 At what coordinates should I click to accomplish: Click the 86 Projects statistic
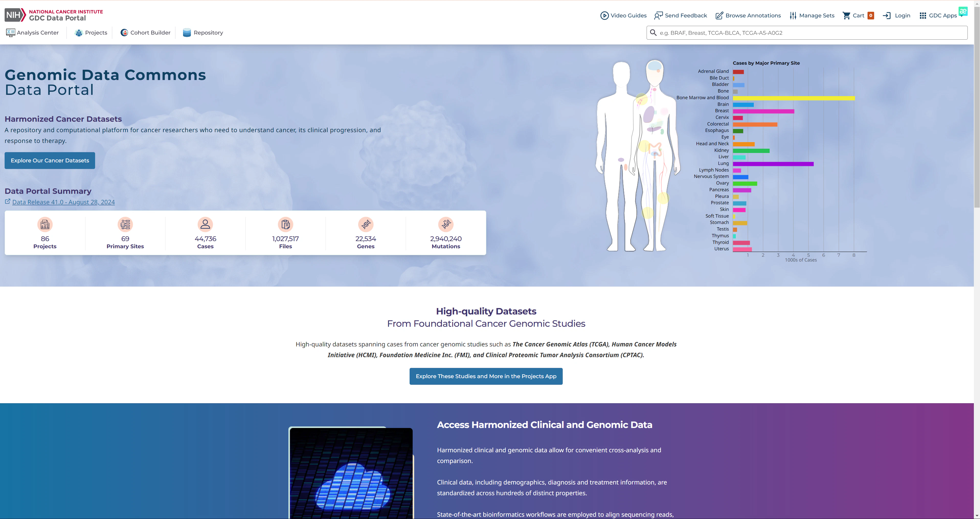tap(45, 242)
